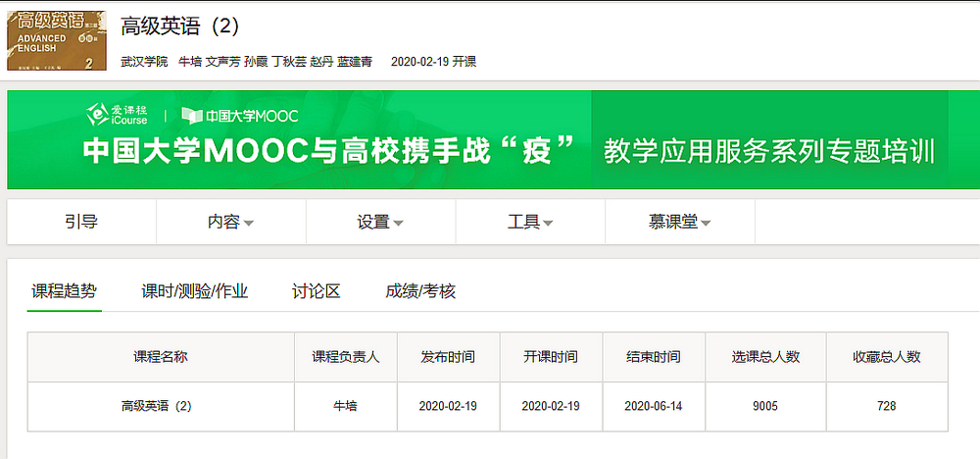Expand the 工具 dropdown menu

point(530,222)
